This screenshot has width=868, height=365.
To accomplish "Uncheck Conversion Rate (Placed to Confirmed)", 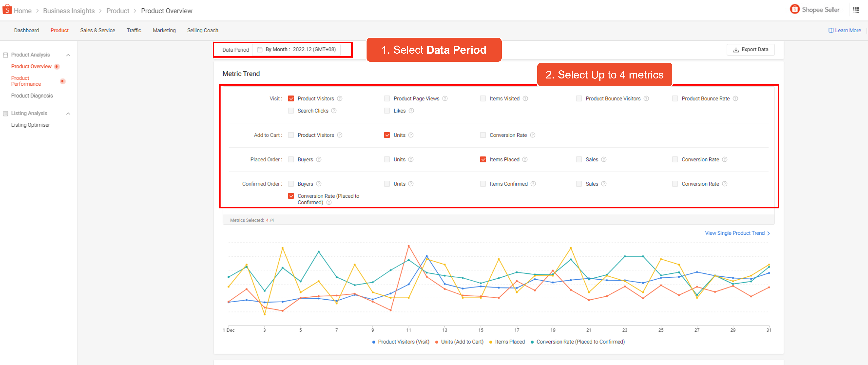I will [291, 196].
